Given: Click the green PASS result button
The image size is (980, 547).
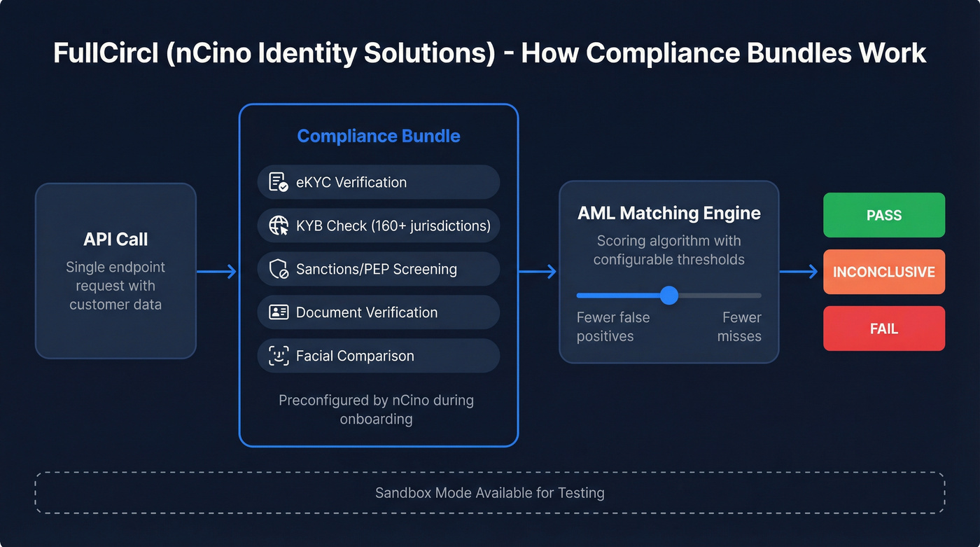Looking at the screenshot, I should click(884, 215).
